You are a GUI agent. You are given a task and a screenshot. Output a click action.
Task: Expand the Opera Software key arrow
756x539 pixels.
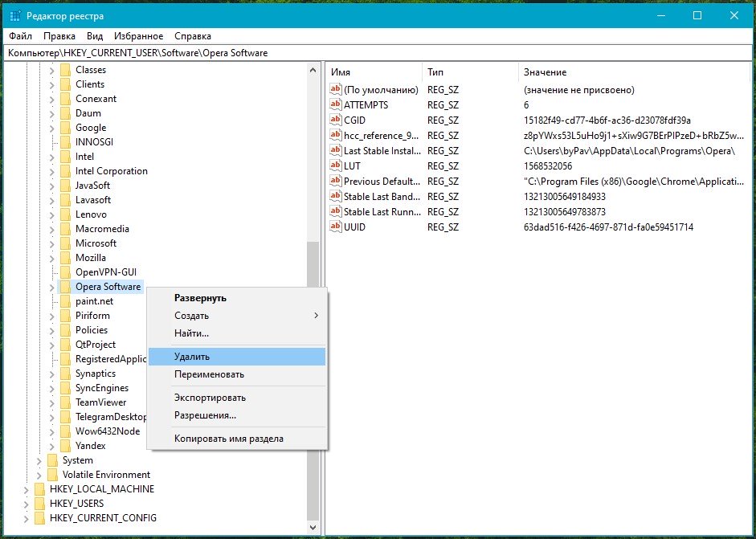point(52,288)
